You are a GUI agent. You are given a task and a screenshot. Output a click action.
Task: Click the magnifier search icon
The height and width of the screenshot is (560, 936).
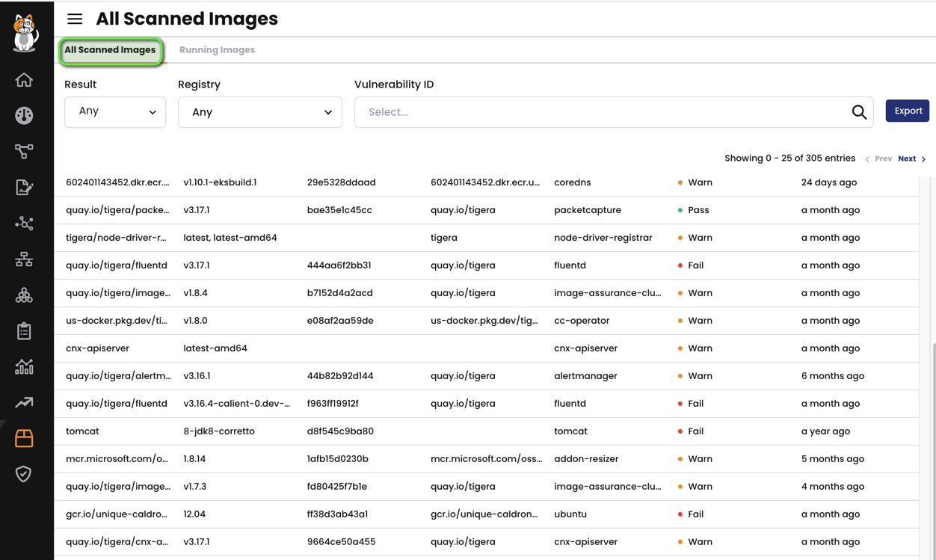pyautogui.click(x=859, y=112)
